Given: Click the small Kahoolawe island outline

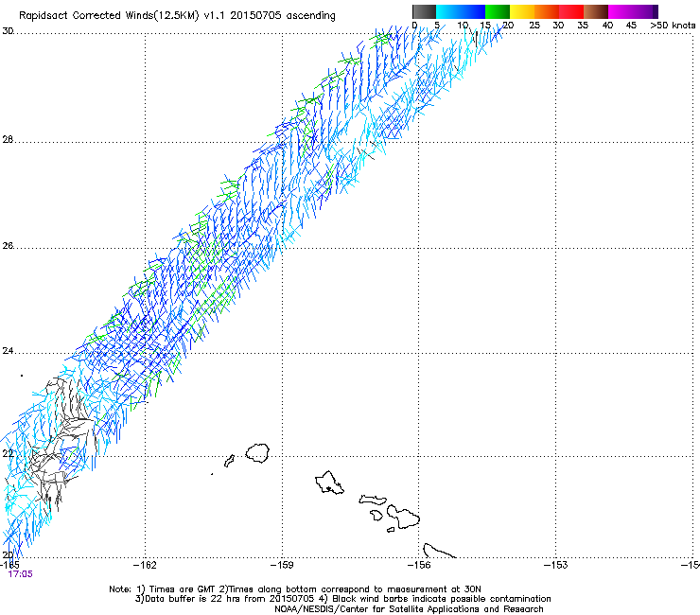Looking at the screenshot, I should pos(391,530).
